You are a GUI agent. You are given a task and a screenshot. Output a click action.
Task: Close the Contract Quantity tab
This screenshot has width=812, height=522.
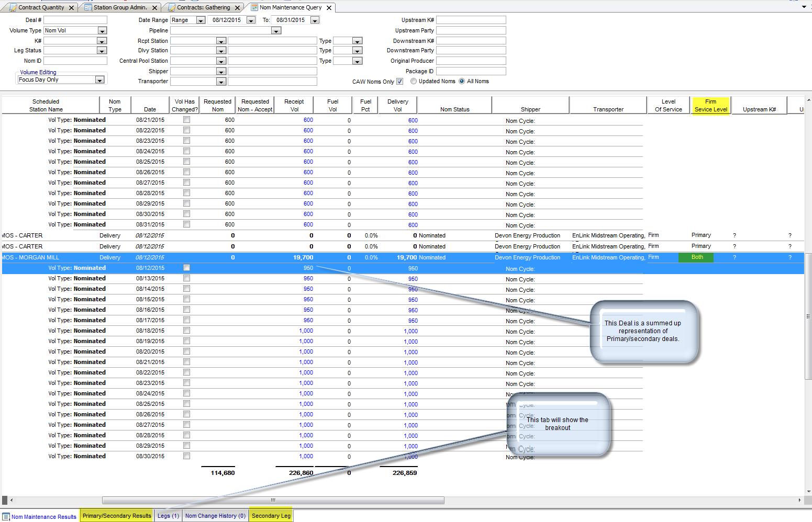coord(72,8)
